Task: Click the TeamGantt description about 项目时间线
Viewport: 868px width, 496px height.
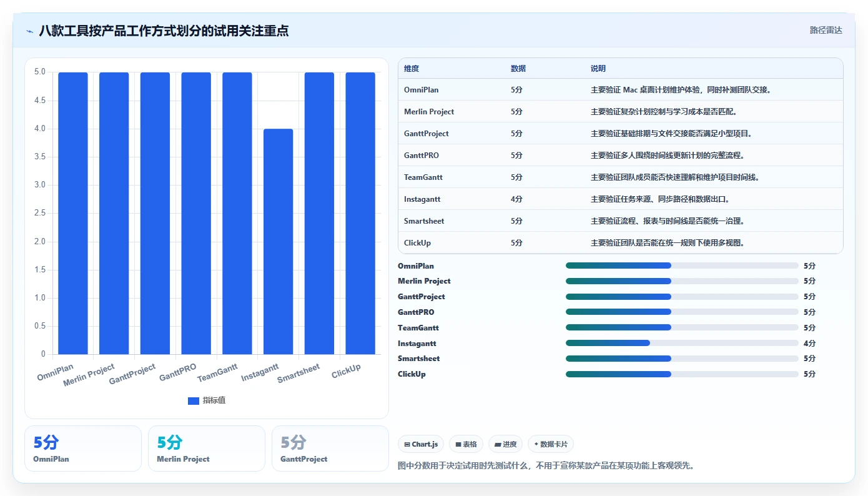Action: [675, 177]
